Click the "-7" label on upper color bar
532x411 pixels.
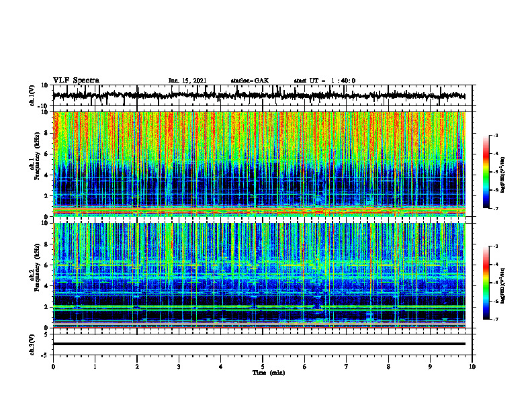496,208
